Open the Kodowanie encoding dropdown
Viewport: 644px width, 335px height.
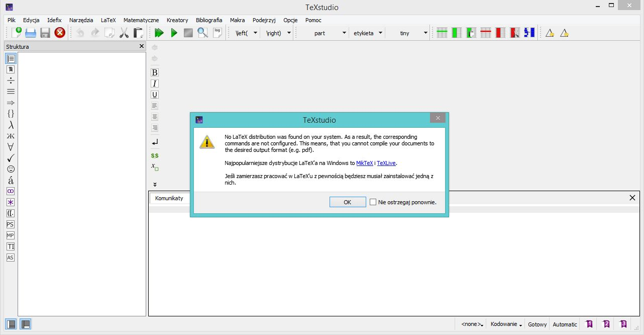[506, 324]
